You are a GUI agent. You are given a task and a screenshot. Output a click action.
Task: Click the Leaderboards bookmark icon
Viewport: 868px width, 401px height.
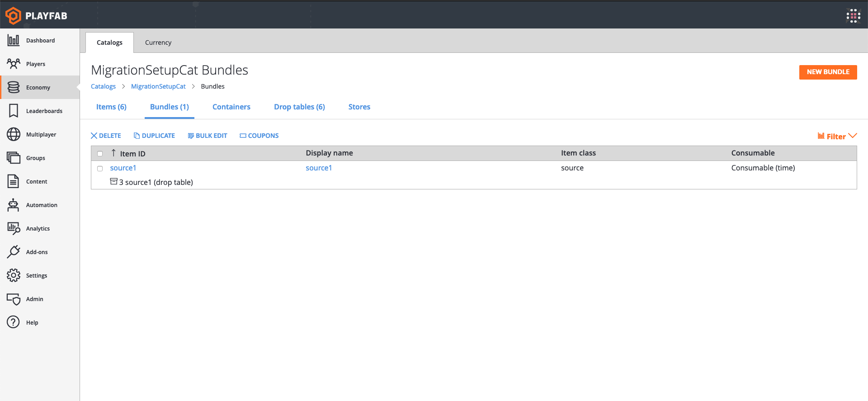pyautogui.click(x=14, y=111)
